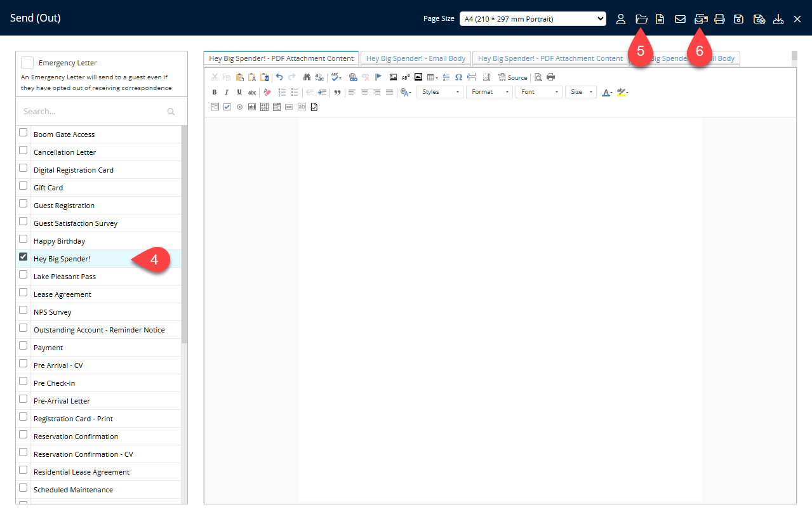The image size is (812, 519).
Task: Click the floppy disk save icon
Action: [738, 19]
